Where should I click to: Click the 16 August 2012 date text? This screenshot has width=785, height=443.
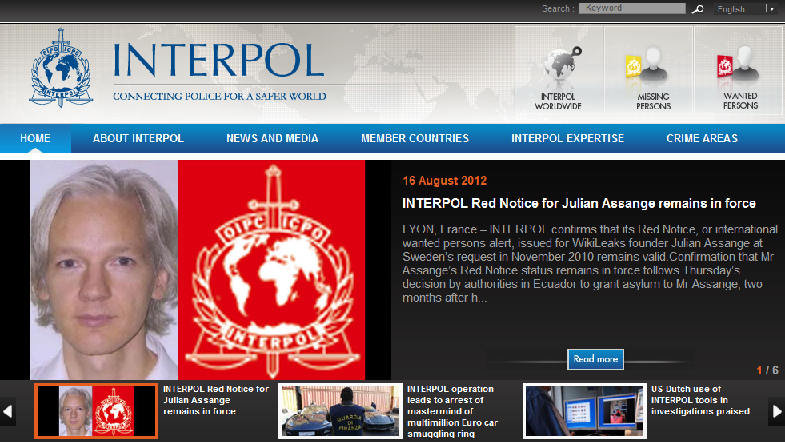tap(445, 181)
